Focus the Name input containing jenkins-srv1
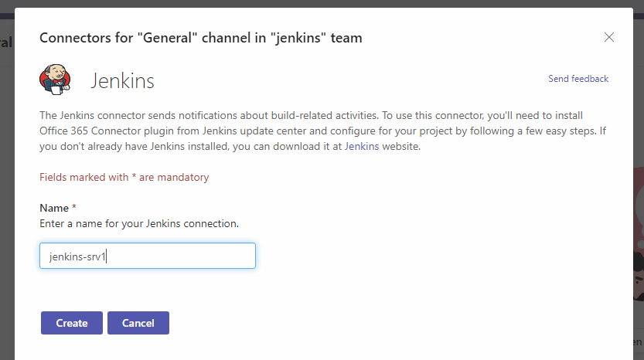 click(x=147, y=256)
